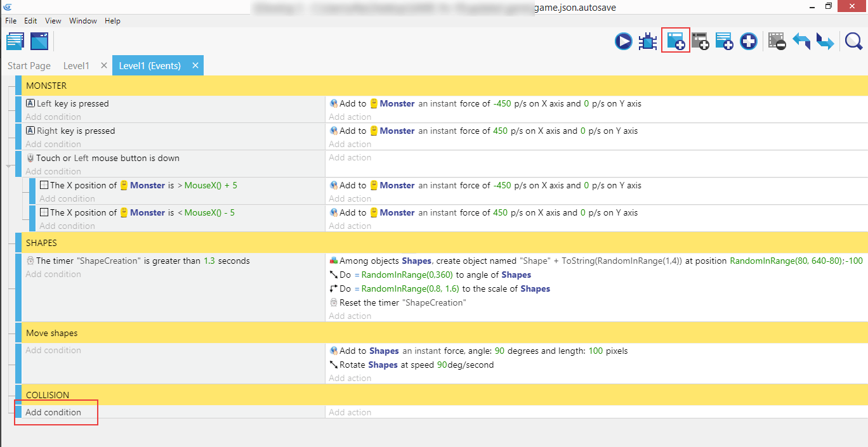Add a sub-event using the gray toolbar icon
The height and width of the screenshot is (447, 868).
700,42
